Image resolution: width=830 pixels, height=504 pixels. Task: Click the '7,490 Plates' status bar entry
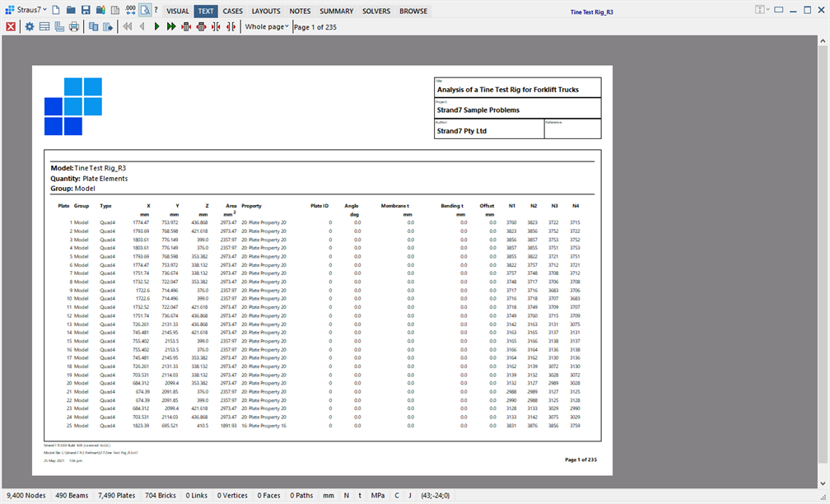116,496
